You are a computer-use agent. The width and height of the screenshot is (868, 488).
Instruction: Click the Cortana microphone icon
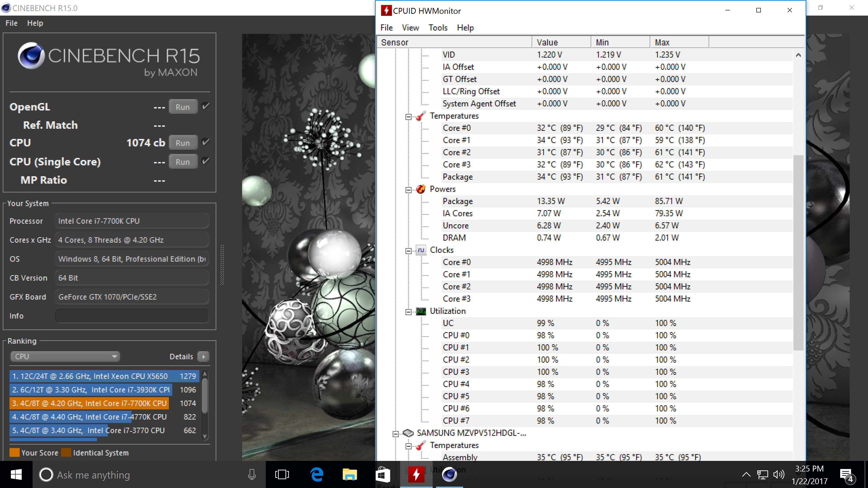(252, 475)
